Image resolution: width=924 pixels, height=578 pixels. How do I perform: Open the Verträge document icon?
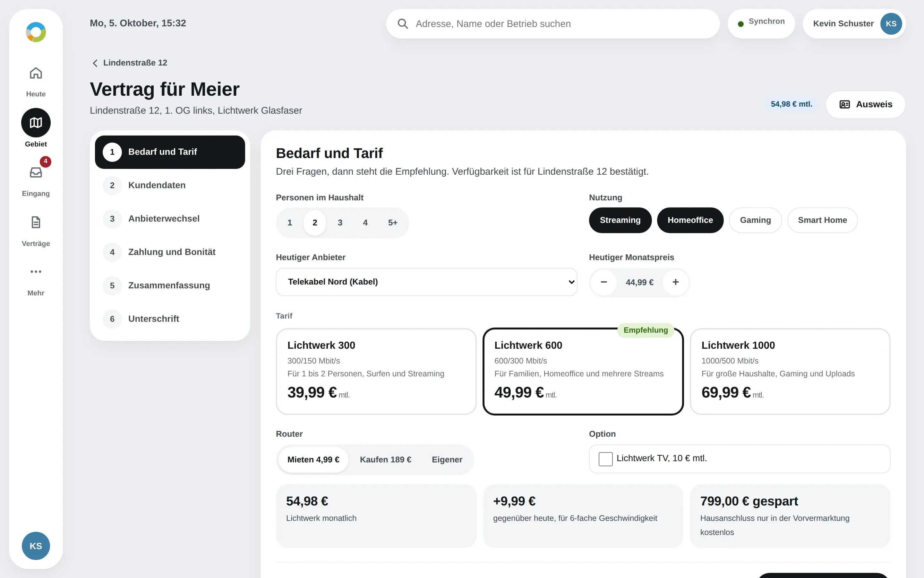point(36,222)
